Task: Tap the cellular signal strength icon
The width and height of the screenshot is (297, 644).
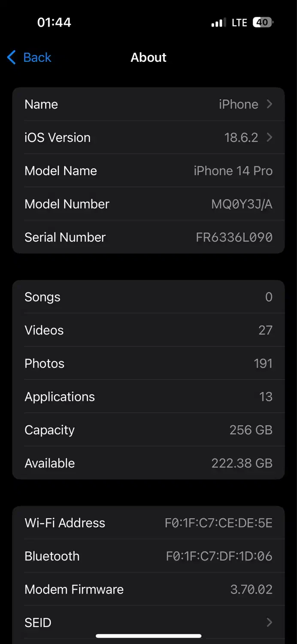Action: (218, 23)
